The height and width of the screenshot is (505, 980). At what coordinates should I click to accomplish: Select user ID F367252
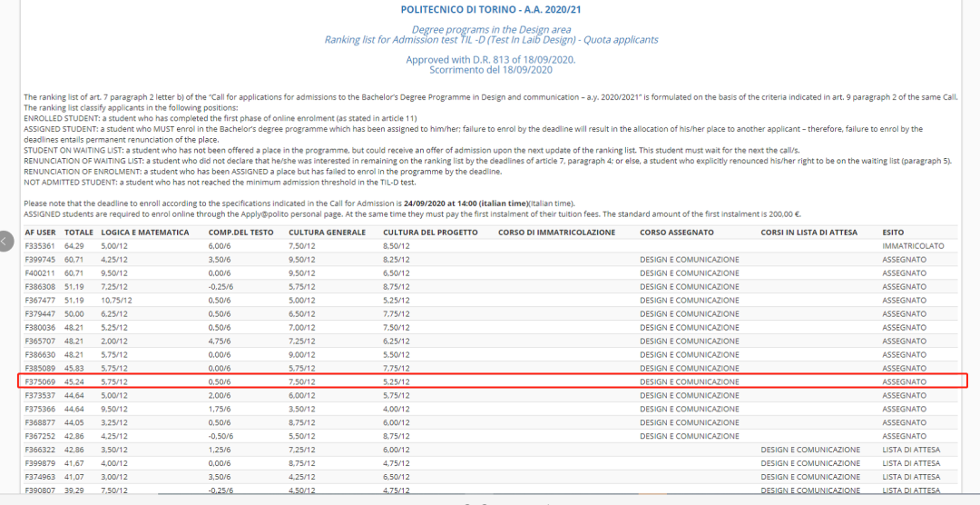[x=40, y=436]
